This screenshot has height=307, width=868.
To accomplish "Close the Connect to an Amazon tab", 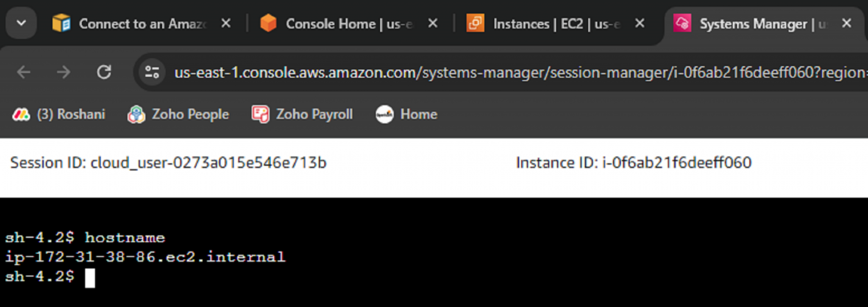I will (226, 23).
